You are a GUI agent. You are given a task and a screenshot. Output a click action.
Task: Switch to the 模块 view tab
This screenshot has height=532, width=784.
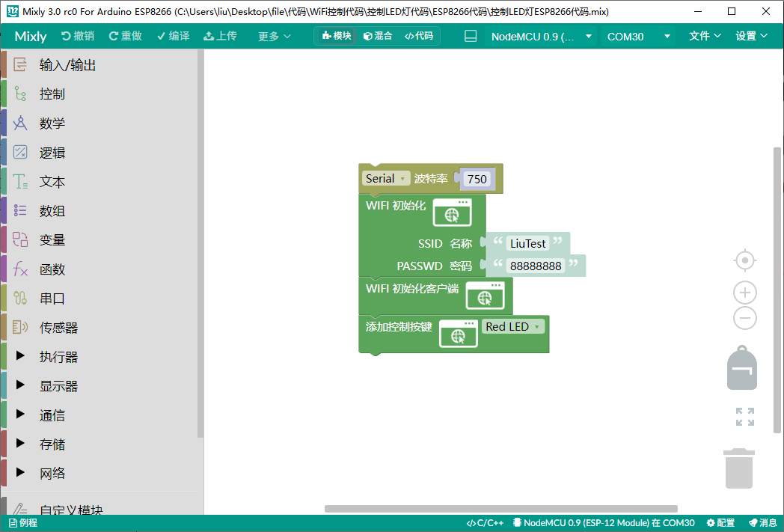tap(337, 35)
